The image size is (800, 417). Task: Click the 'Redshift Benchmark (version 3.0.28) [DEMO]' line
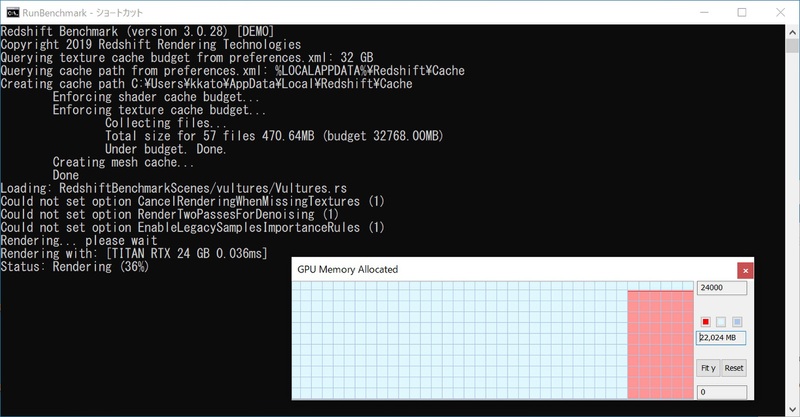138,32
